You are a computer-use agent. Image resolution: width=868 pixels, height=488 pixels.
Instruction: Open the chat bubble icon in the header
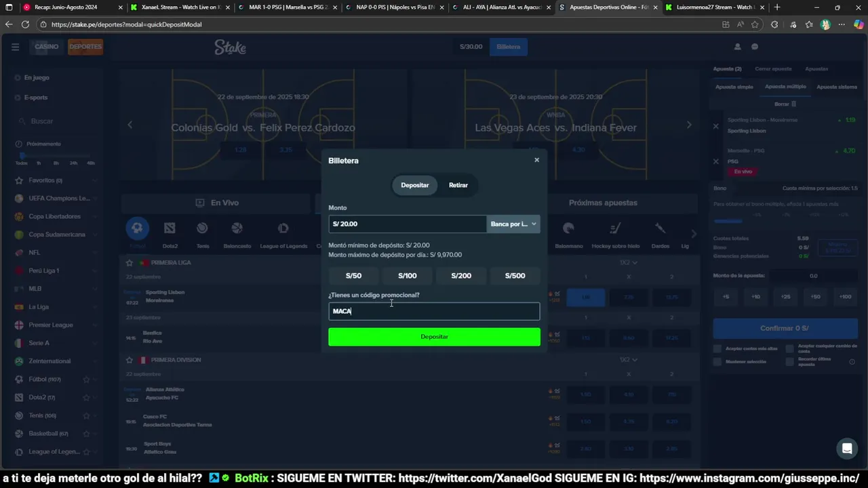pyautogui.click(x=755, y=47)
